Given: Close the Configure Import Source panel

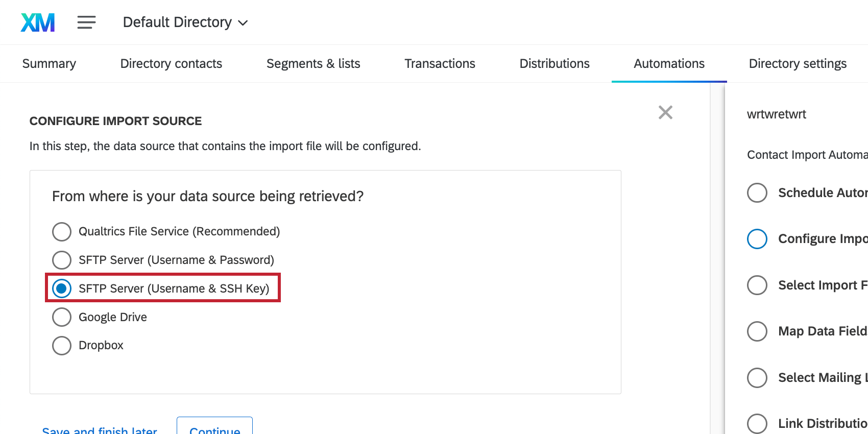Looking at the screenshot, I should [665, 112].
